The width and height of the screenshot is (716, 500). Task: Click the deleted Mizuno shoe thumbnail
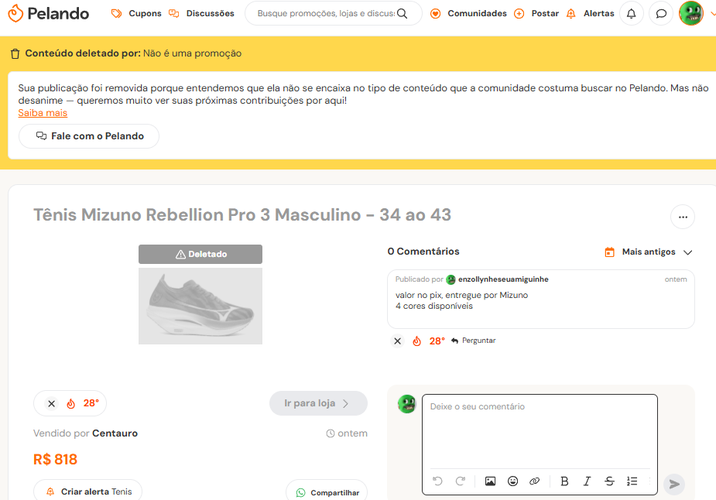tap(200, 306)
